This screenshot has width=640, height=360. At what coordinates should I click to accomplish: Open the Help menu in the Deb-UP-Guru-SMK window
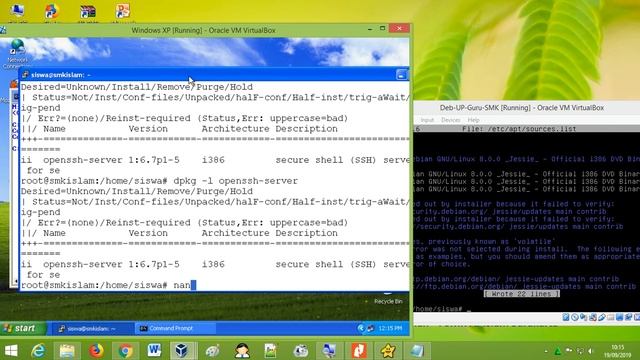[473, 120]
